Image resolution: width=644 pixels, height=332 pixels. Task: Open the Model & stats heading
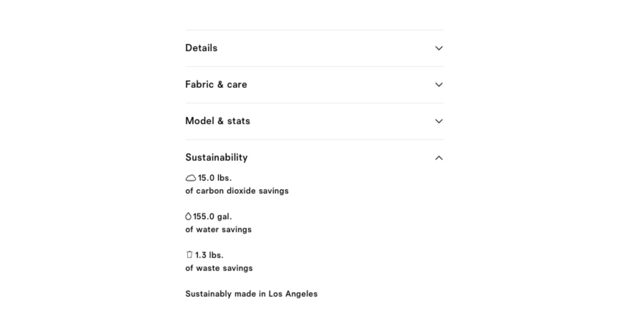click(x=218, y=121)
